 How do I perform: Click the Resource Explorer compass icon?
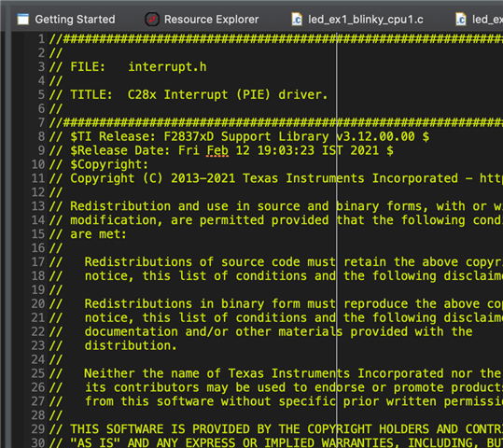coord(152,20)
